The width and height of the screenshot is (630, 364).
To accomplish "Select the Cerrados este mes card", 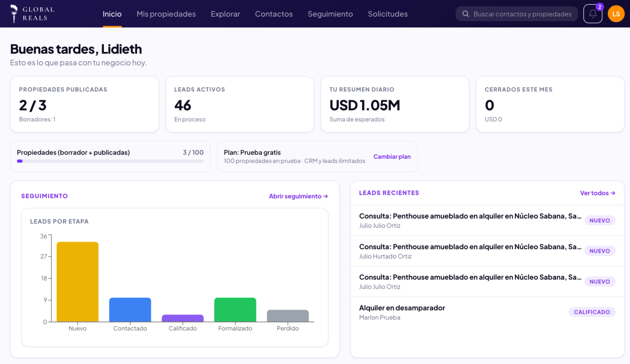I will (550, 104).
